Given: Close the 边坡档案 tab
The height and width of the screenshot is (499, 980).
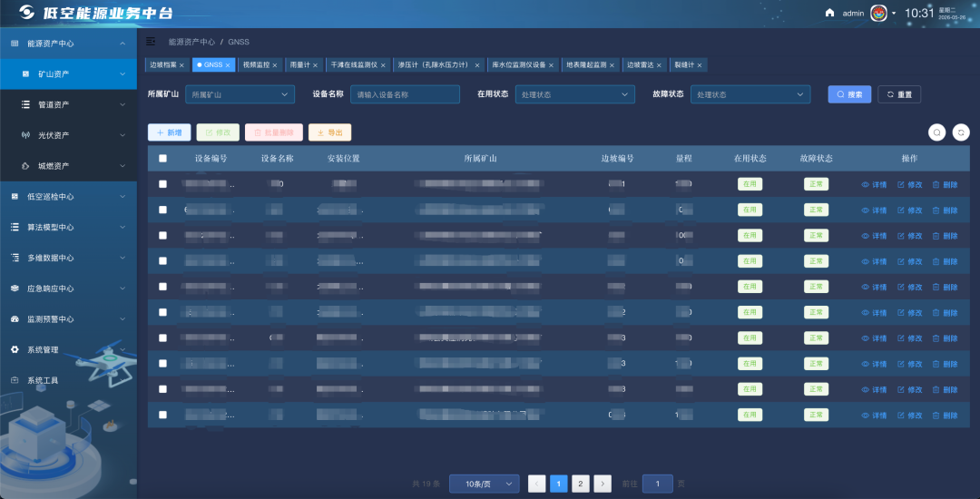Looking at the screenshot, I should click(x=181, y=65).
